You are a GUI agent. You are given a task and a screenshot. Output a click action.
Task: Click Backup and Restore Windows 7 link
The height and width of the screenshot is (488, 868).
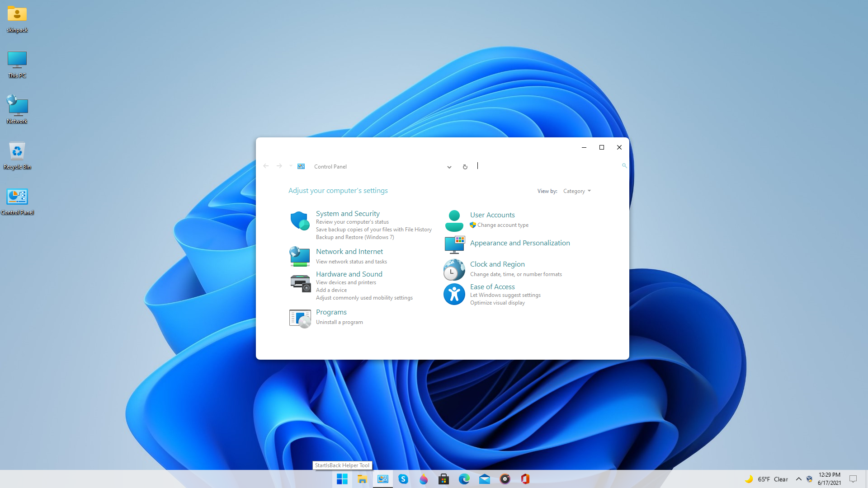pyautogui.click(x=355, y=237)
